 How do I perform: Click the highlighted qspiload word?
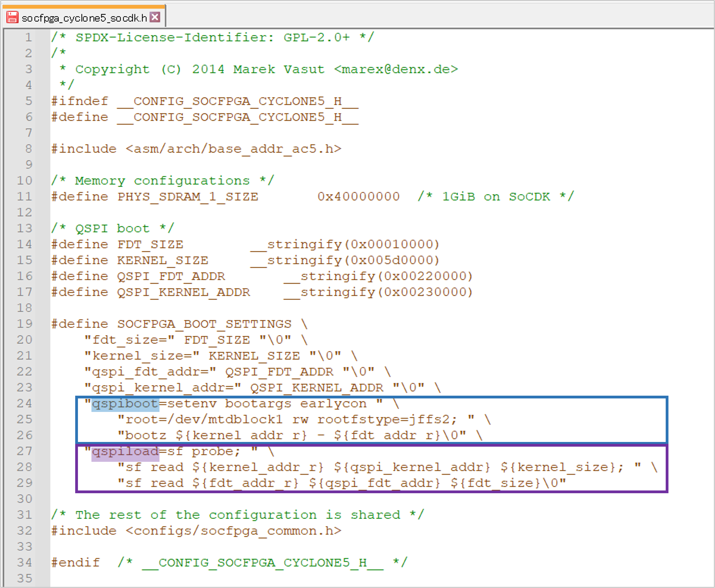pos(125,452)
